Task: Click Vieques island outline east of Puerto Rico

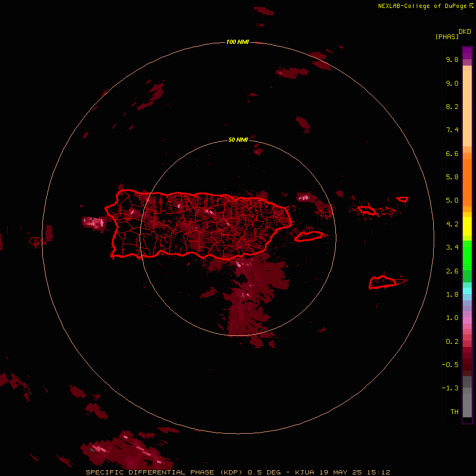Action: coord(308,236)
